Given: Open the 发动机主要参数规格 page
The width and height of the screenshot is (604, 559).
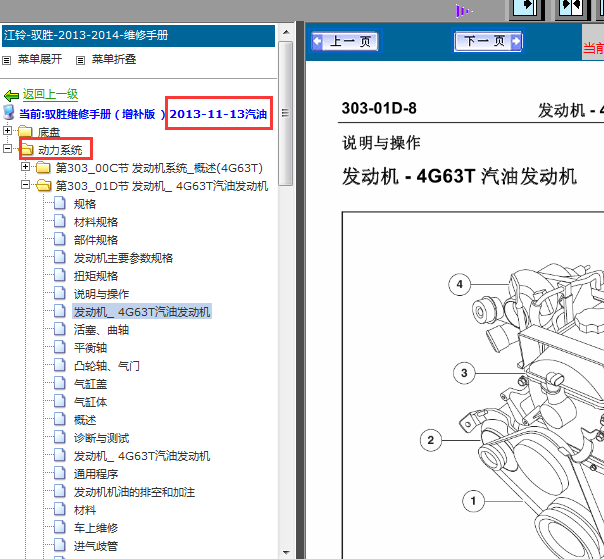Looking at the screenshot, I should click(x=123, y=258).
